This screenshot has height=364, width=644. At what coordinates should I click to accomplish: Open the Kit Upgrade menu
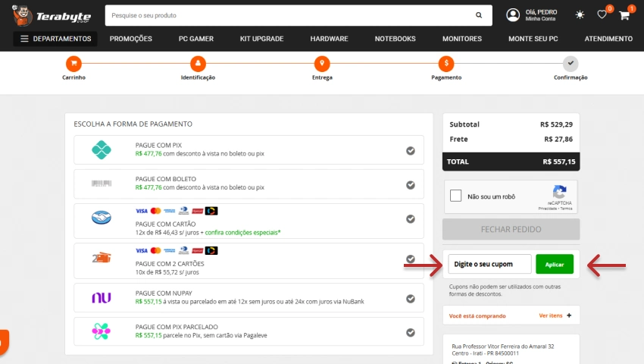point(261,39)
